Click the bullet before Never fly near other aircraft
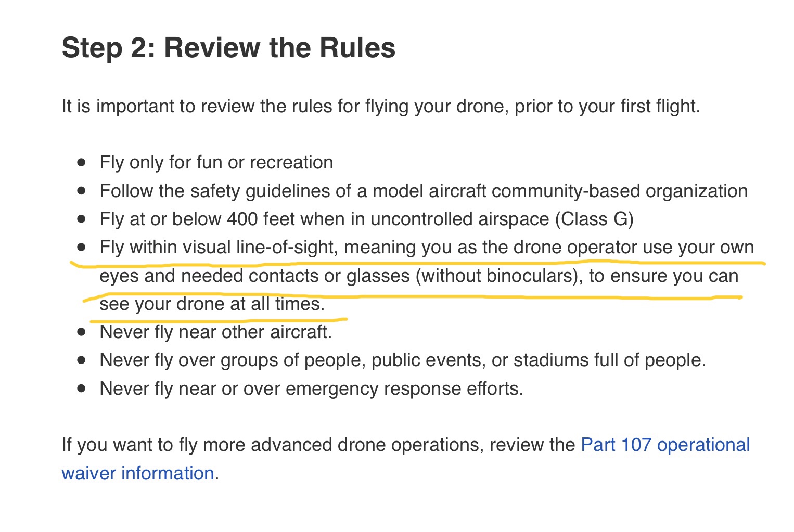794x532 pixels. coord(81,332)
